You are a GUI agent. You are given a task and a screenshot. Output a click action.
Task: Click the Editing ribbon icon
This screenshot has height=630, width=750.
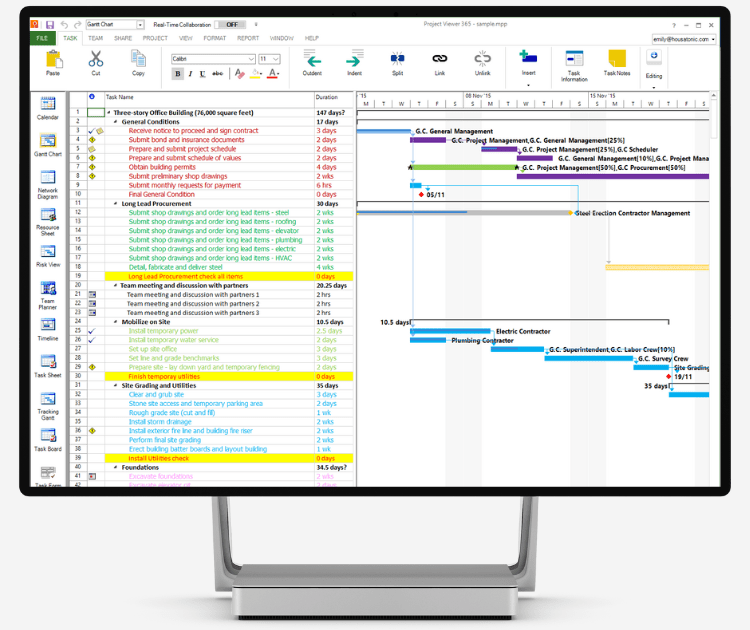(653, 56)
